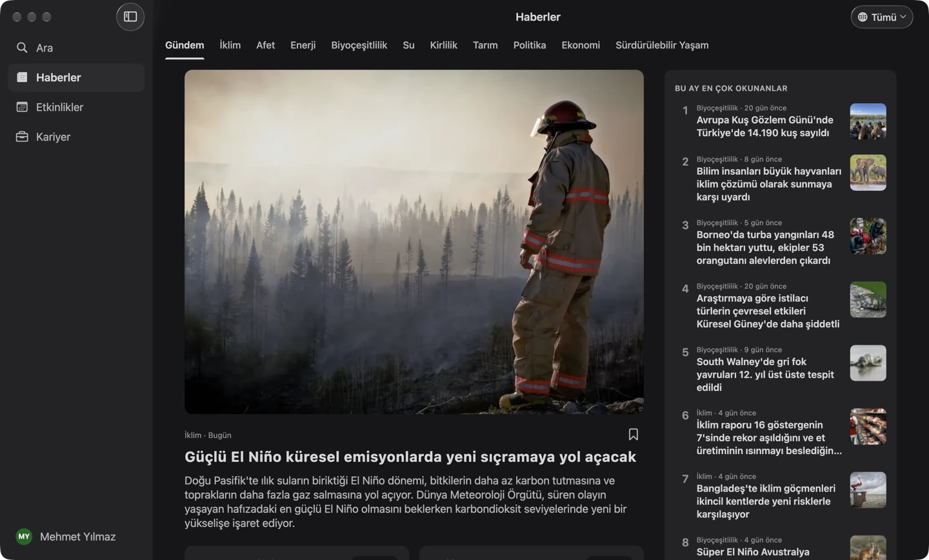This screenshot has width=929, height=560.
Task: Click the globe icon beside Tümü
Action: [863, 17]
